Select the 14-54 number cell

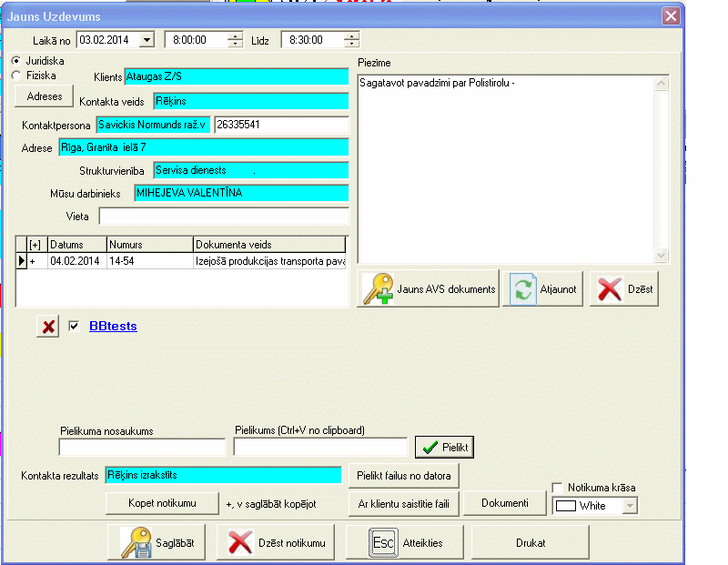coord(149,261)
